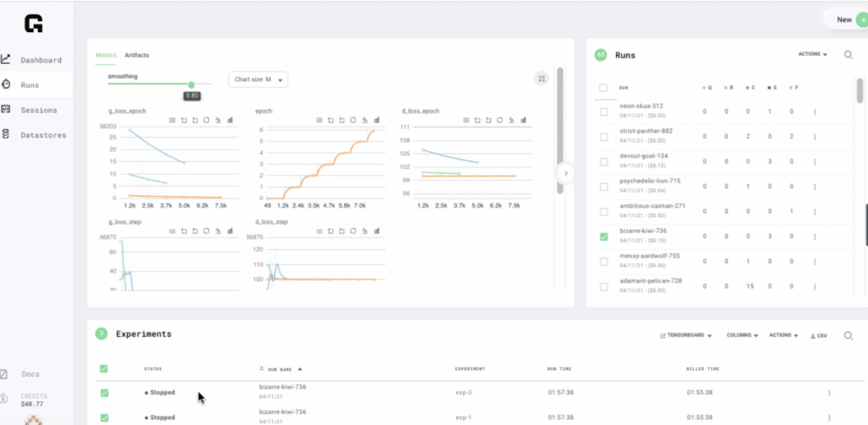The width and height of the screenshot is (868, 425).
Task: Open more options for neon-skua-312 run
Action: coord(815,111)
